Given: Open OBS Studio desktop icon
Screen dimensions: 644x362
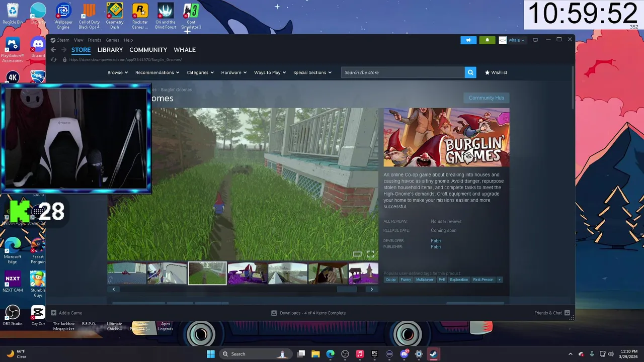Looking at the screenshot, I should pyautogui.click(x=13, y=316).
